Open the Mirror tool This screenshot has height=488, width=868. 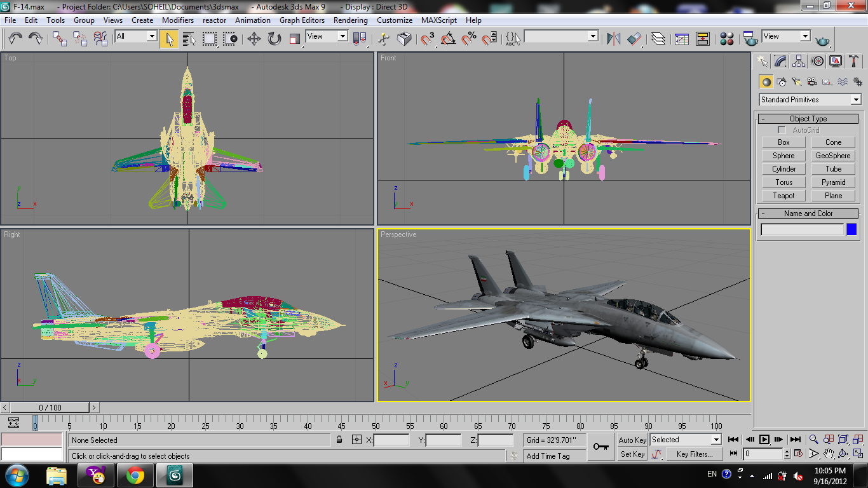[613, 39]
